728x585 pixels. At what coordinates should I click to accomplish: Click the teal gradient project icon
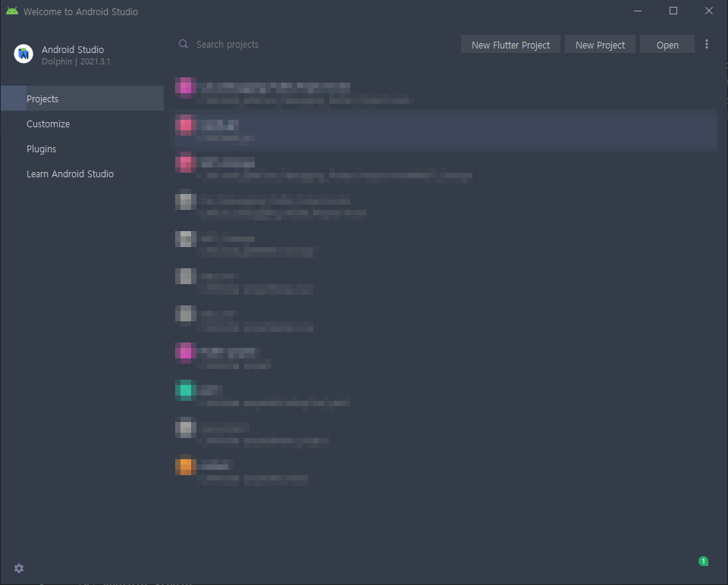pos(185,389)
